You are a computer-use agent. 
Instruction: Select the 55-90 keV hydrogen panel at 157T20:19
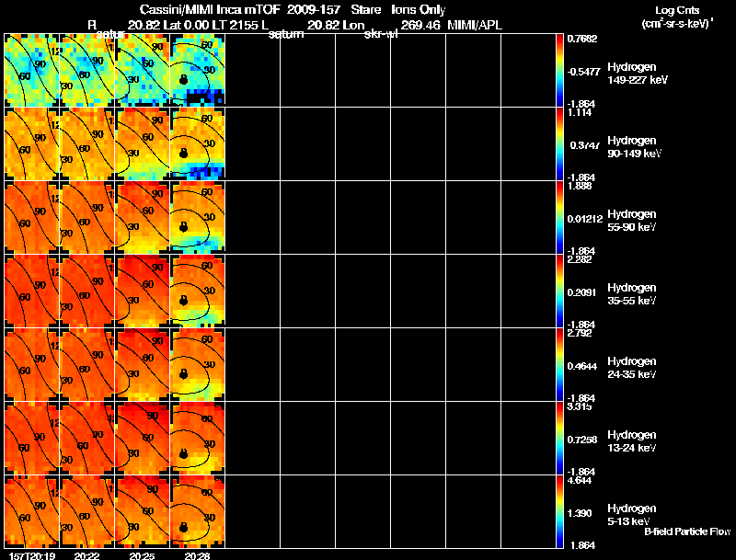point(32,217)
